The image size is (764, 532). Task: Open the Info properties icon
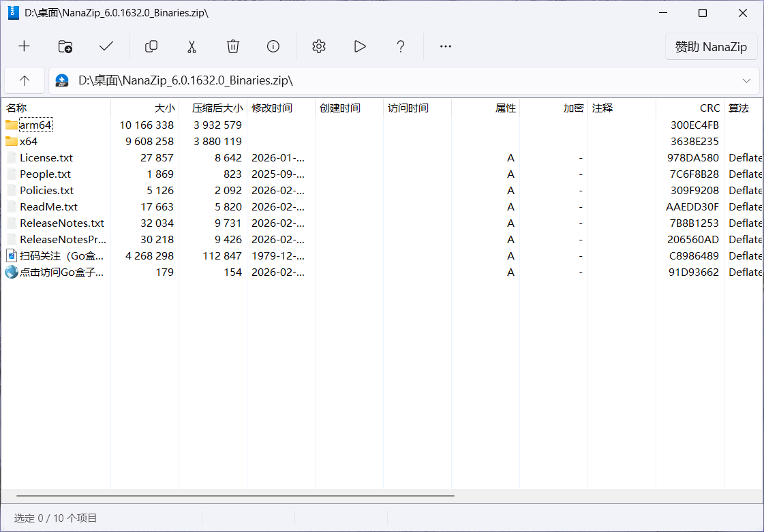point(273,46)
